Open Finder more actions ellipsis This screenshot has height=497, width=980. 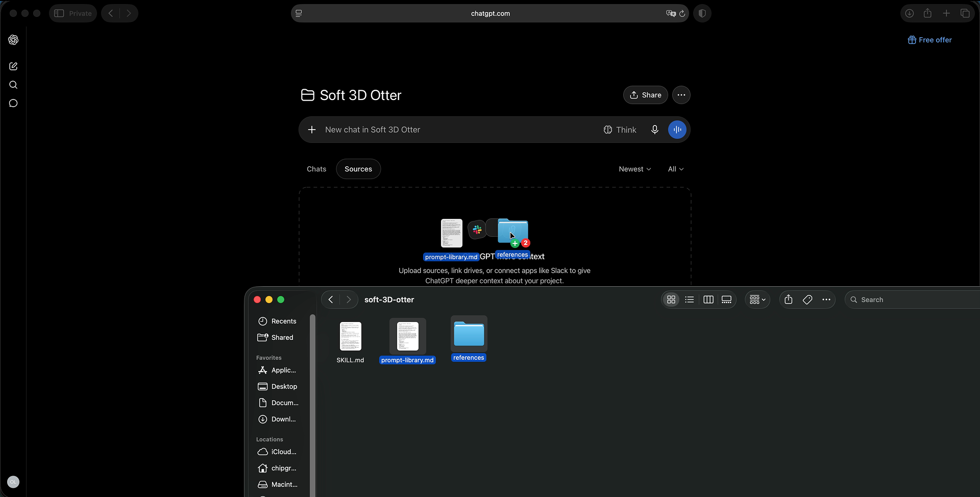click(826, 300)
